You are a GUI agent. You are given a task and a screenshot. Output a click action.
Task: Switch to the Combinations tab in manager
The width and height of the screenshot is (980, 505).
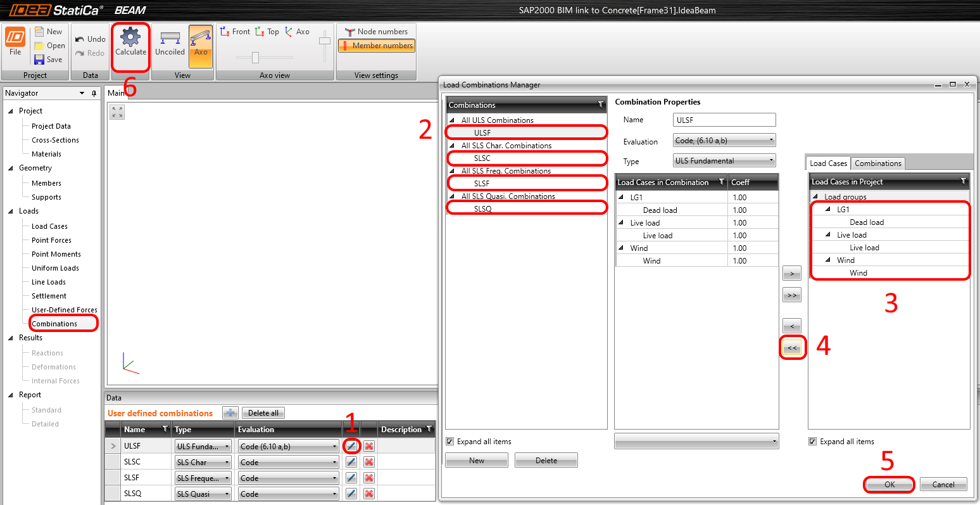[x=877, y=163]
